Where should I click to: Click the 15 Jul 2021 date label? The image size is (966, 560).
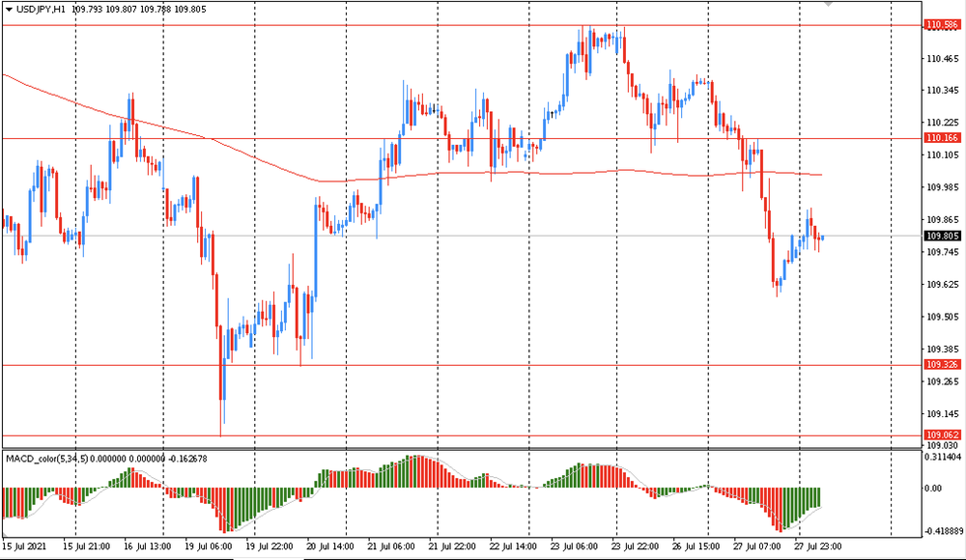click(24, 546)
